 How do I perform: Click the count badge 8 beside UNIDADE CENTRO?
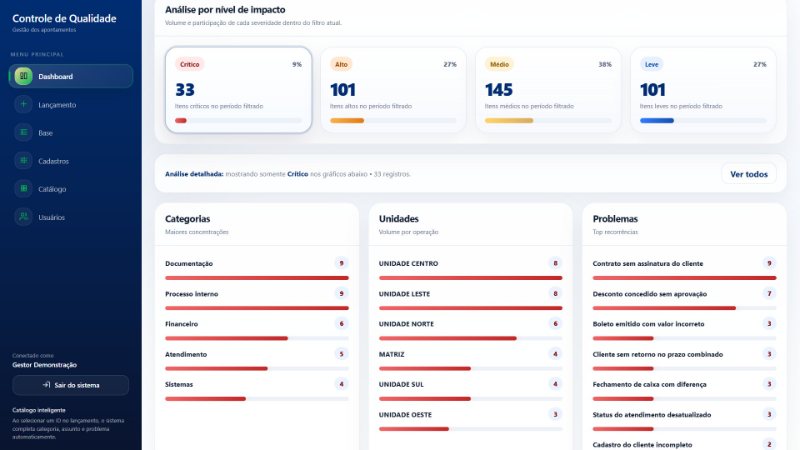(555, 263)
